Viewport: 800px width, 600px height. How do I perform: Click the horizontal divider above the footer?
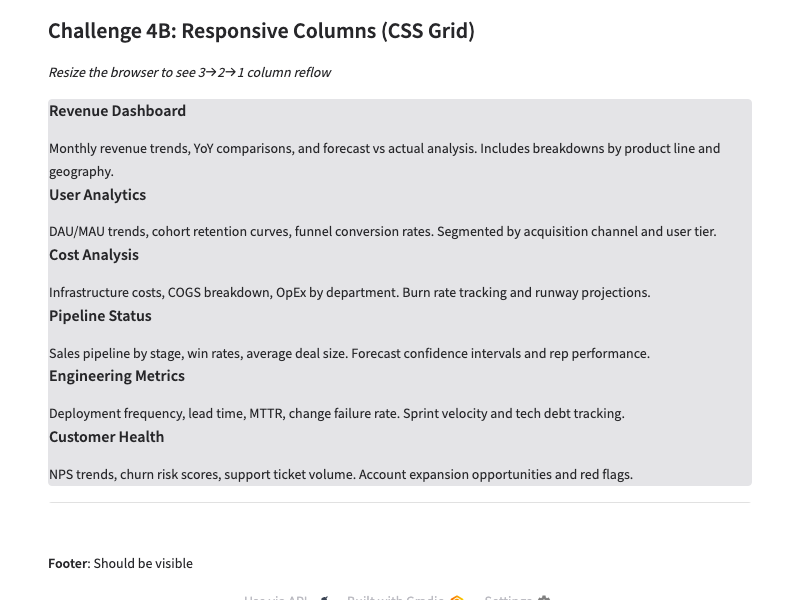click(399, 502)
